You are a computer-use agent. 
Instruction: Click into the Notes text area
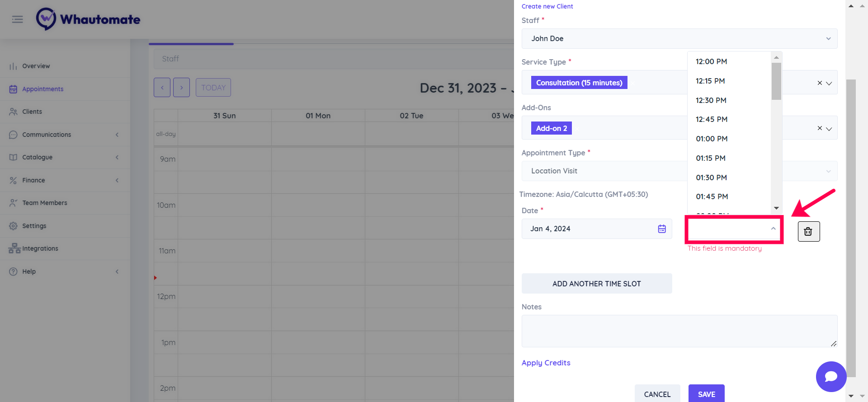679,331
